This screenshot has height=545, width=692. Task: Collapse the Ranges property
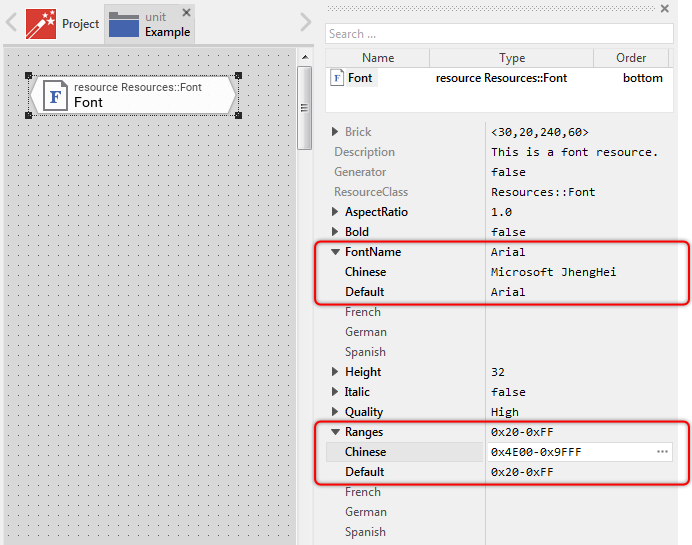[335, 432]
